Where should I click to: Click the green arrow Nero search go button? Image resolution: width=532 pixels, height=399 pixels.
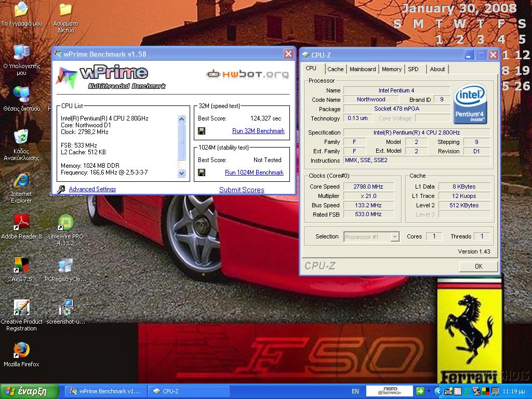coord(420,391)
